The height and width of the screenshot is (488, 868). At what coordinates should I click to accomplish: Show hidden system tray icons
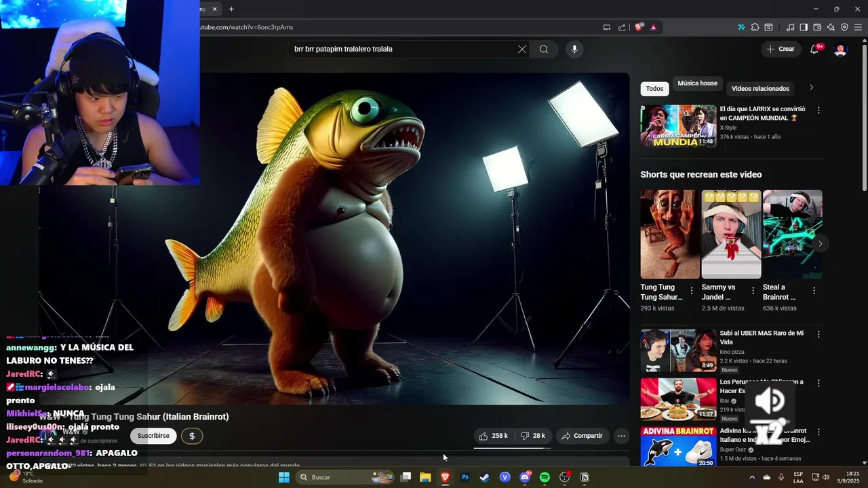(x=752, y=477)
